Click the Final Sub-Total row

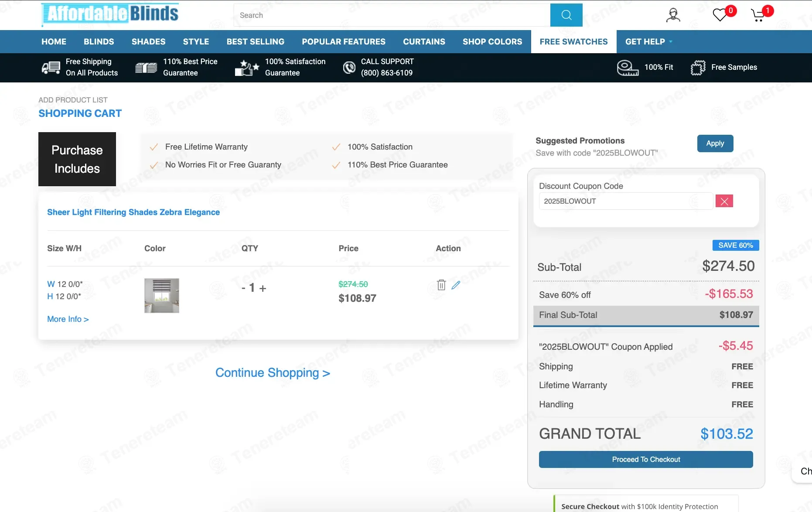(646, 315)
